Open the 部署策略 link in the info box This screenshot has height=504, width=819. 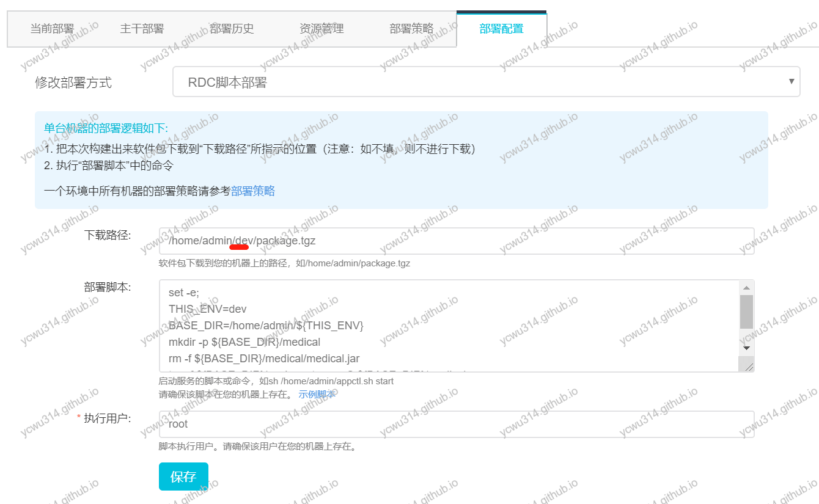tap(253, 191)
